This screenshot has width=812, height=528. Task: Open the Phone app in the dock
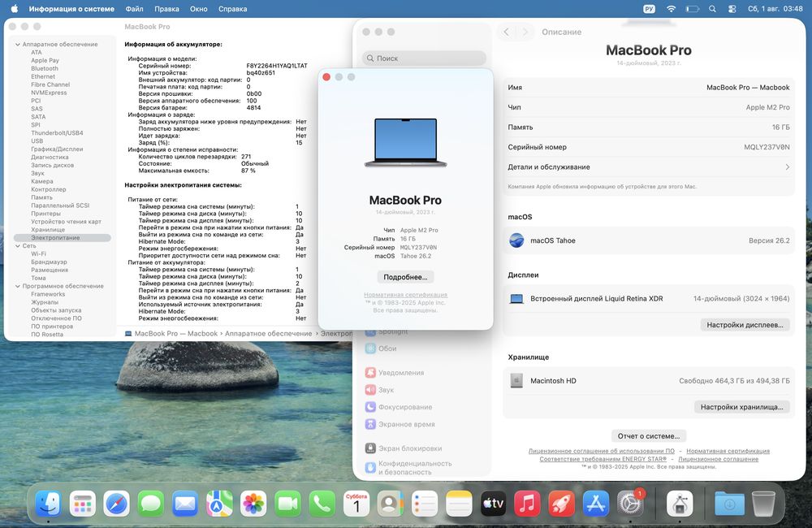322,503
